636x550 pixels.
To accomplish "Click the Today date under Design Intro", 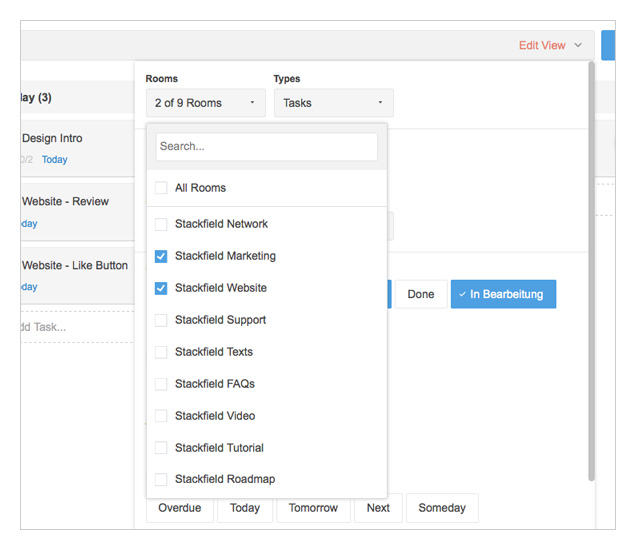I will [x=55, y=159].
